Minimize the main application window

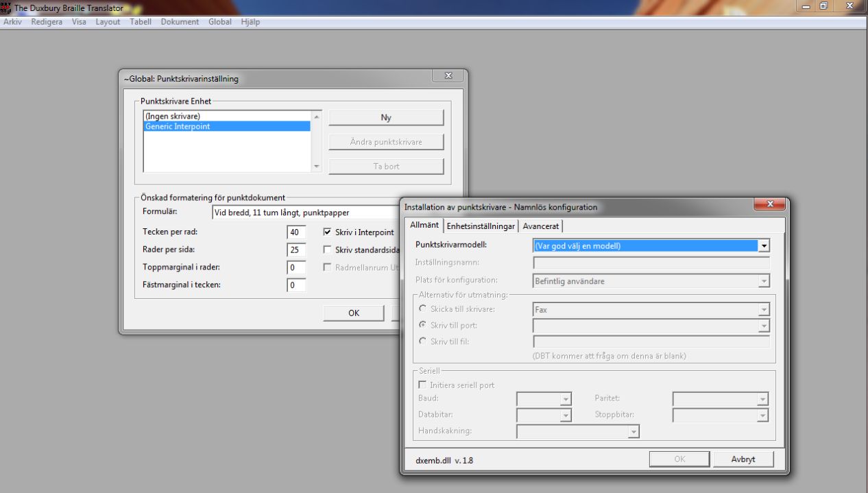click(804, 5)
